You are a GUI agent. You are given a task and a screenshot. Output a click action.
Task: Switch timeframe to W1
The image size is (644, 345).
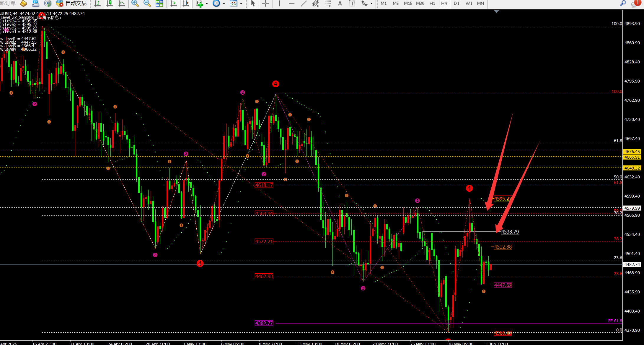pos(469,4)
